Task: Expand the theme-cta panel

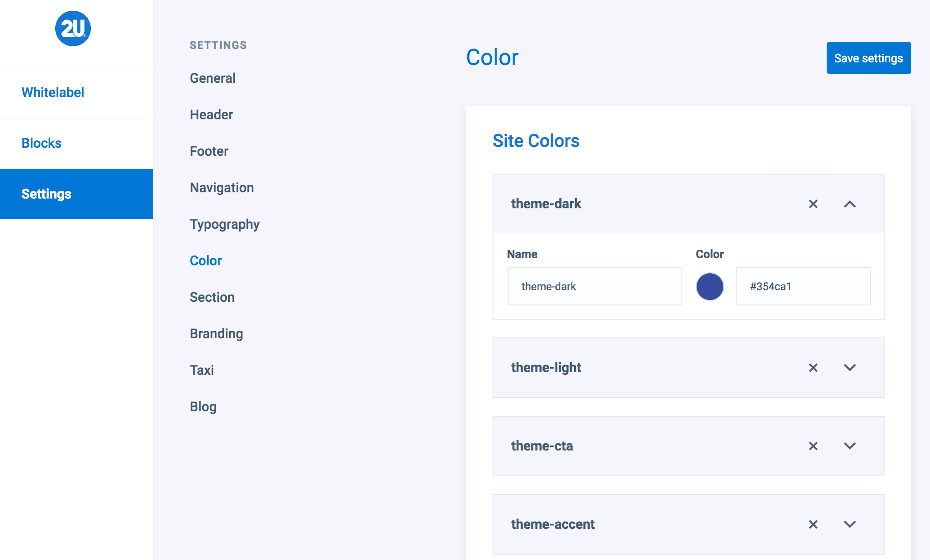Action: (x=849, y=446)
